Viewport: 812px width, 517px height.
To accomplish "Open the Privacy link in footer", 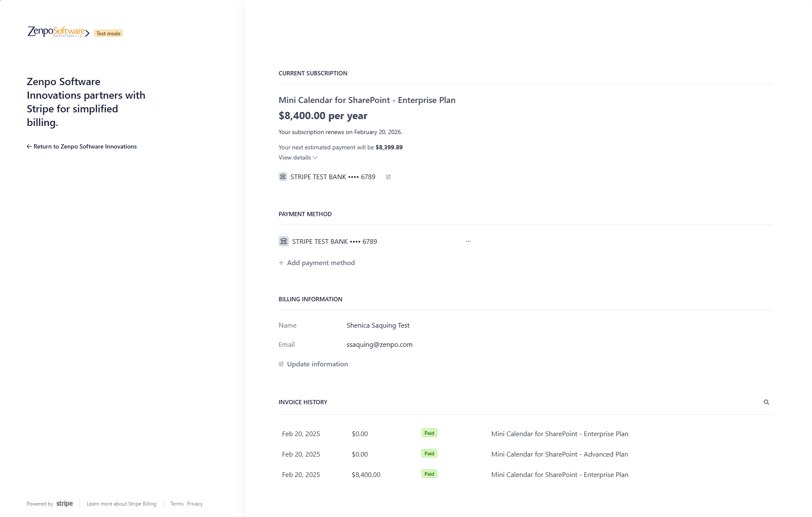I will pos(195,504).
